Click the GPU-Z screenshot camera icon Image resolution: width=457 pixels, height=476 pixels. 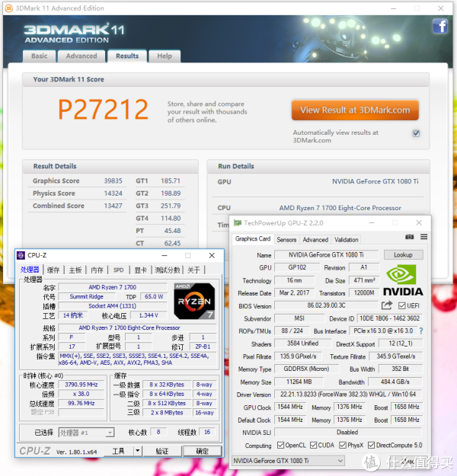click(x=409, y=237)
